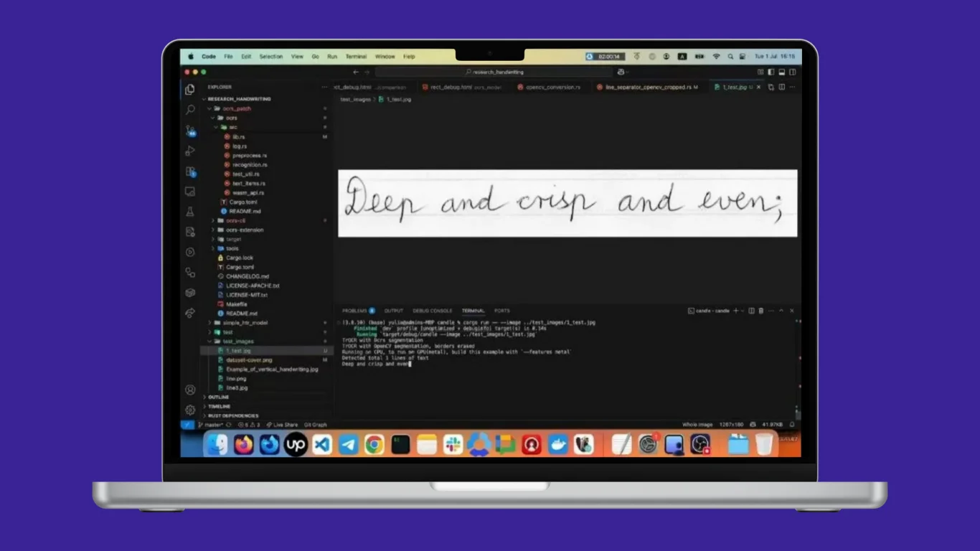The image size is (980, 551).
Task: Open the Go menu in the menu bar
Action: 316,56
